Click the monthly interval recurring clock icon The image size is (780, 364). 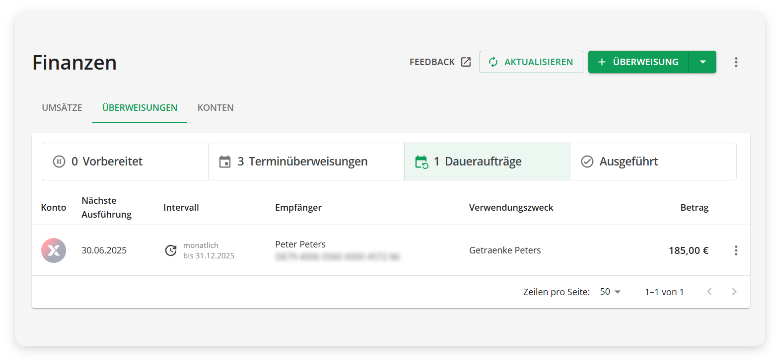coord(171,251)
